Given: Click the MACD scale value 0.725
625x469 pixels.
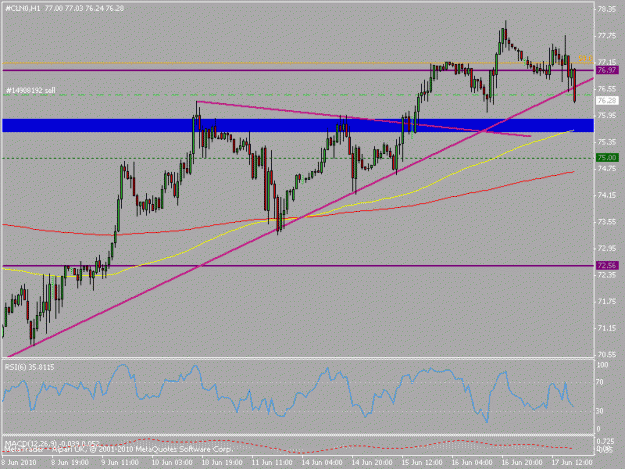Looking at the screenshot, I should tap(605, 441).
